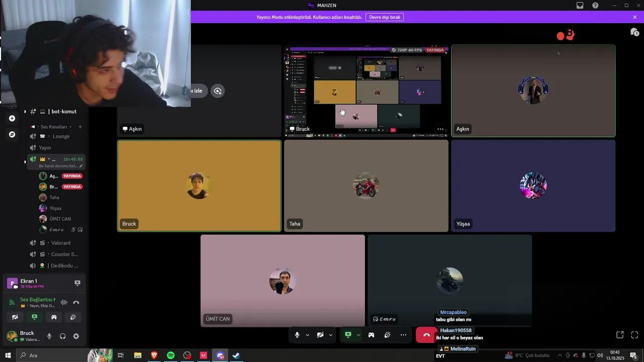Select Aşkın's avatar video tile

(533, 91)
